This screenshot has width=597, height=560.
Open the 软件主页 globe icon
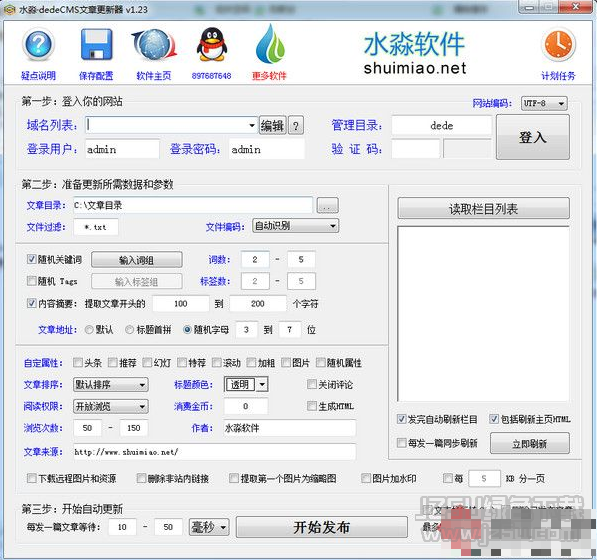click(x=154, y=46)
